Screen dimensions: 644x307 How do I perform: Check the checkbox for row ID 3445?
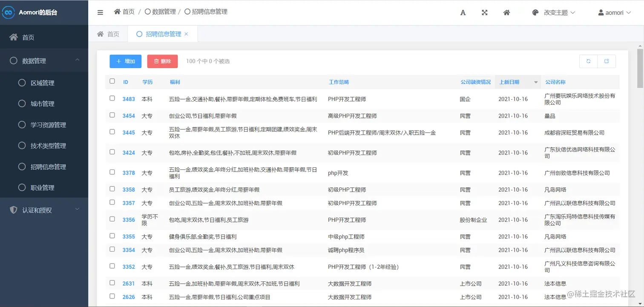(112, 132)
